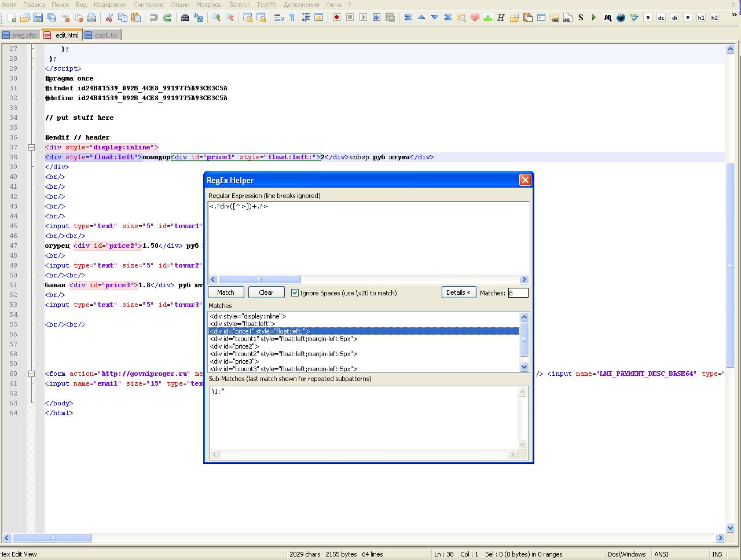Click the Matches count field
The height and width of the screenshot is (560, 741).
518,293
